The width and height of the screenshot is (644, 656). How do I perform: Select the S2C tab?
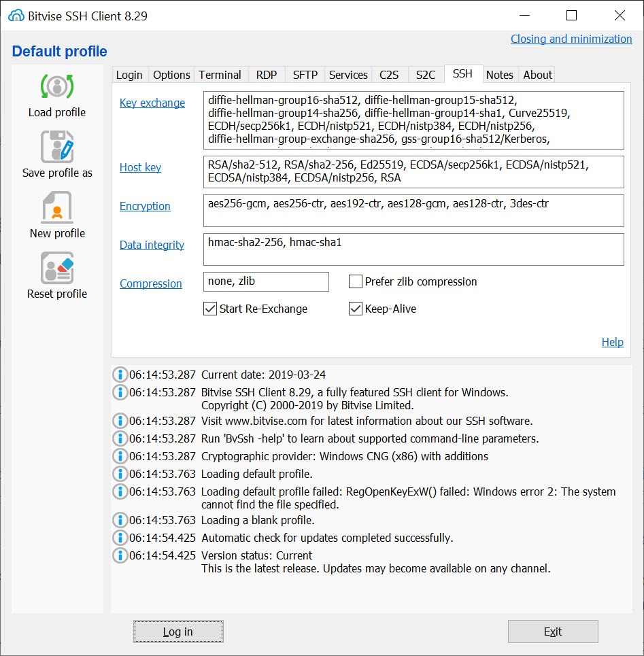(x=426, y=75)
